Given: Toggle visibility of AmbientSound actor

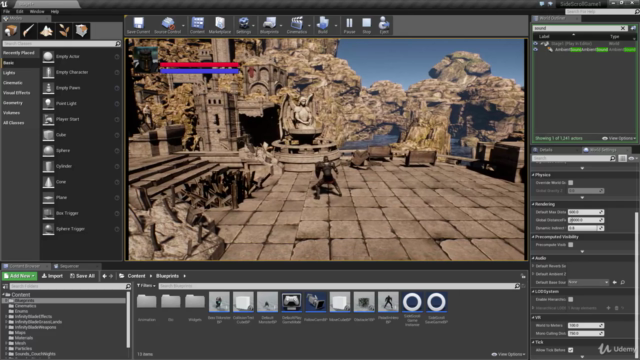Looking at the screenshot, I should (536, 50).
